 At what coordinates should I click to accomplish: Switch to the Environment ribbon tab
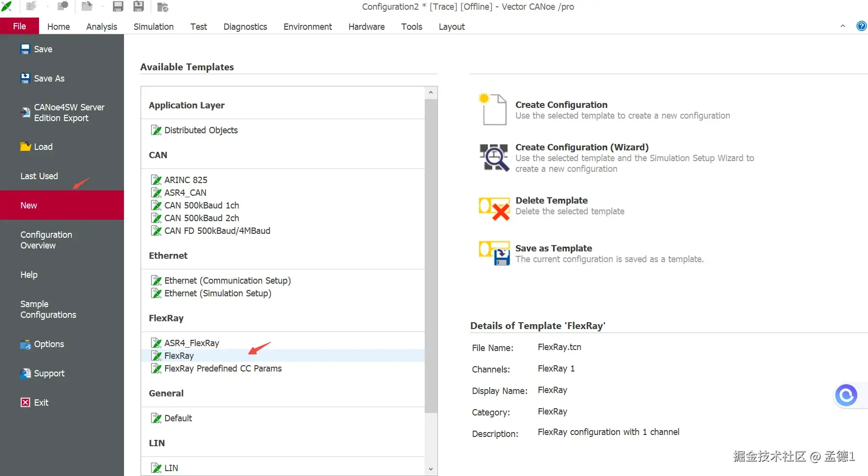pos(308,27)
